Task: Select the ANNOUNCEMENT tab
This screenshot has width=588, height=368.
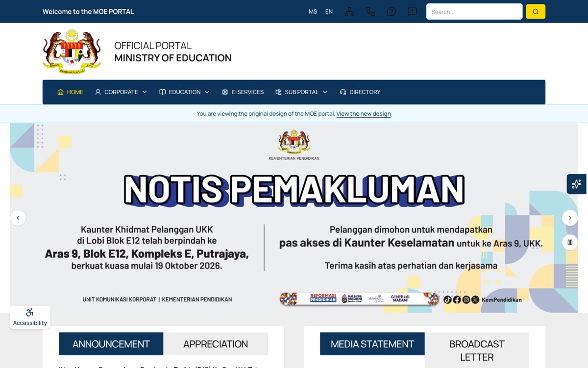Action: click(111, 344)
